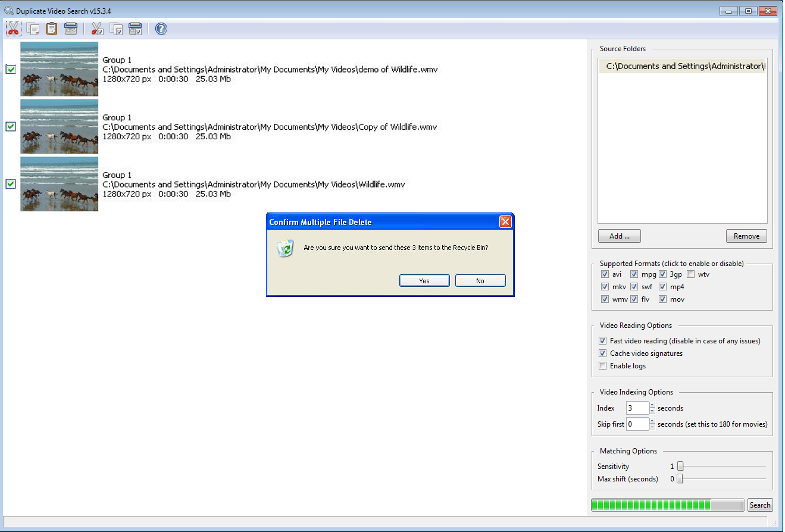Select the source folder entry in list

click(x=683, y=67)
